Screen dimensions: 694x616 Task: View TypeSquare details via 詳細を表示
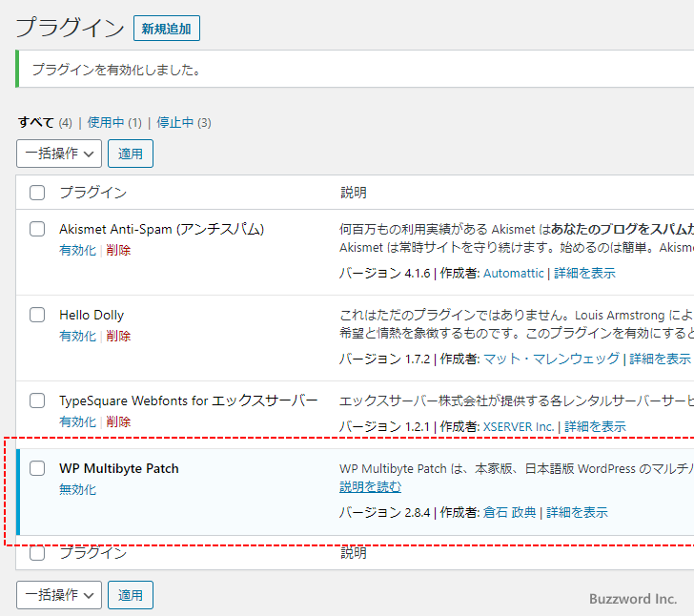(595, 427)
